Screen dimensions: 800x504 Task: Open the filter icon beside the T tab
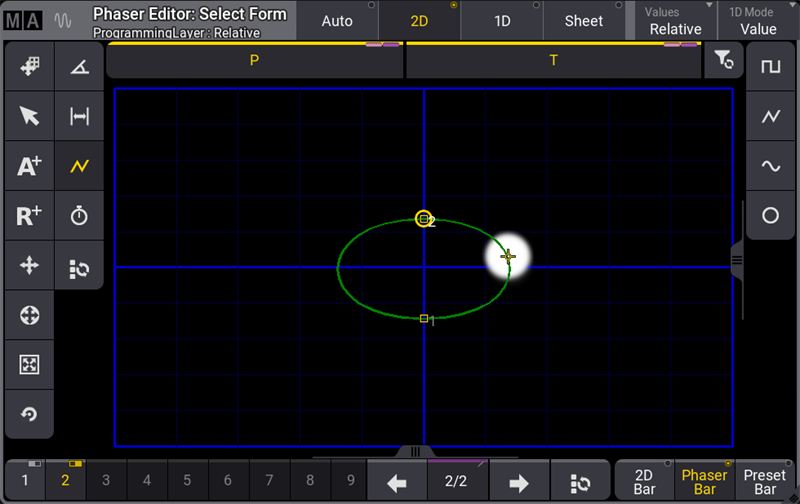724,62
